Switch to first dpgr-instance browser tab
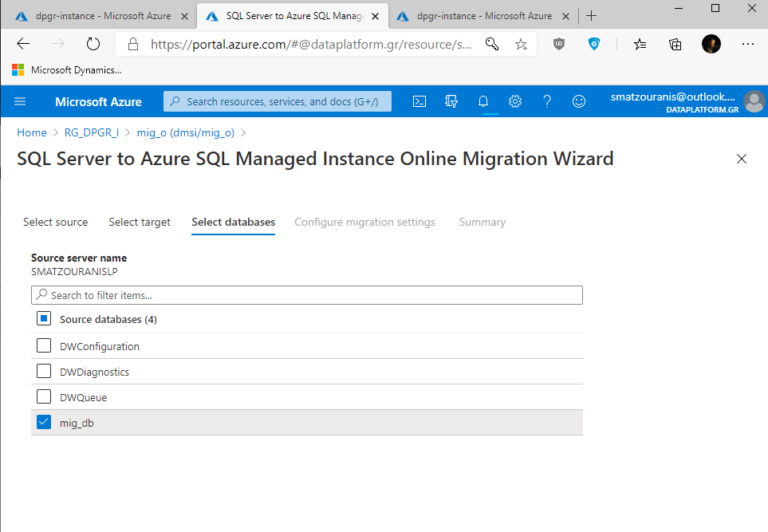Viewport: 768px width, 532px height. click(x=98, y=16)
